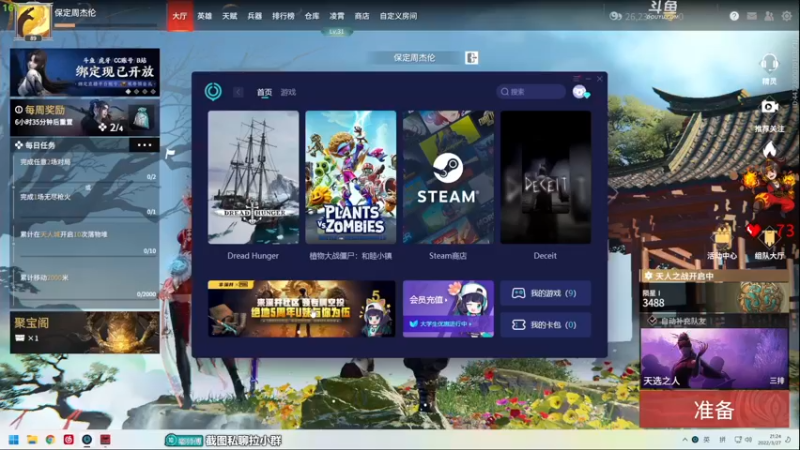Go to 仓库 tab
The height and width of the screenshot is (450, 800).
click(312, 16)
